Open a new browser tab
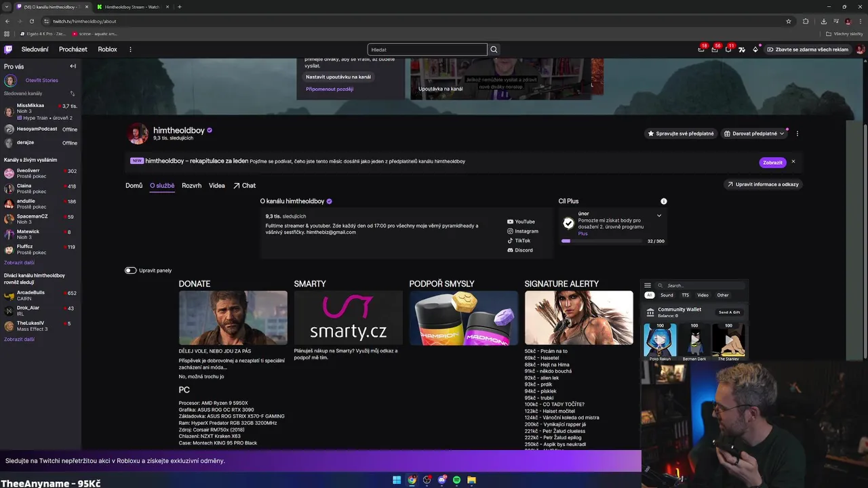 179,7
